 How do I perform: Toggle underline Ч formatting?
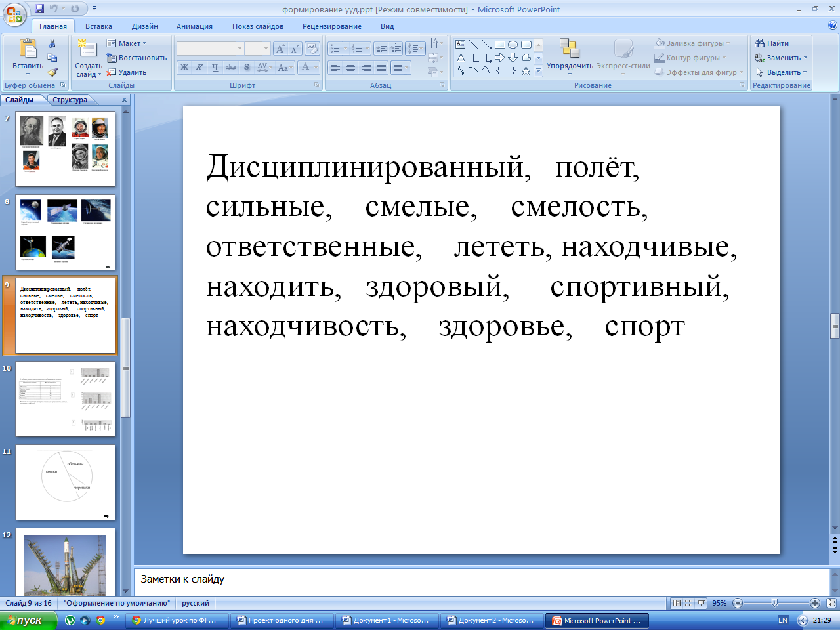click(215, 67)
